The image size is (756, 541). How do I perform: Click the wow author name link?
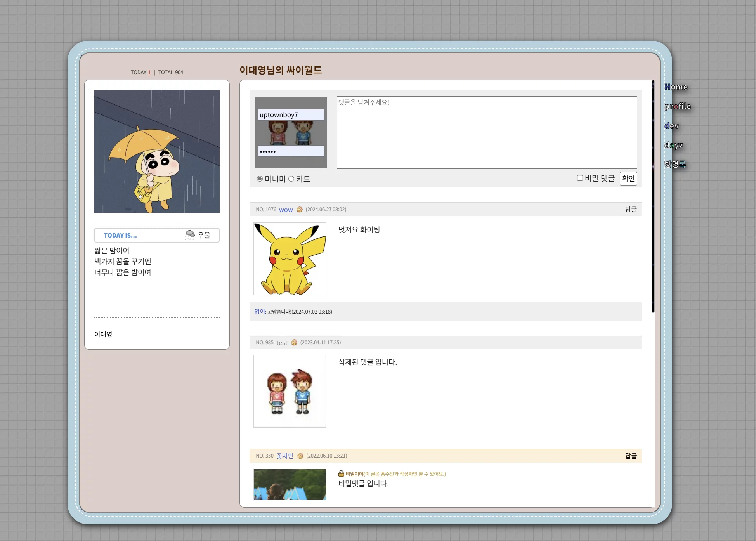point(286,210)
